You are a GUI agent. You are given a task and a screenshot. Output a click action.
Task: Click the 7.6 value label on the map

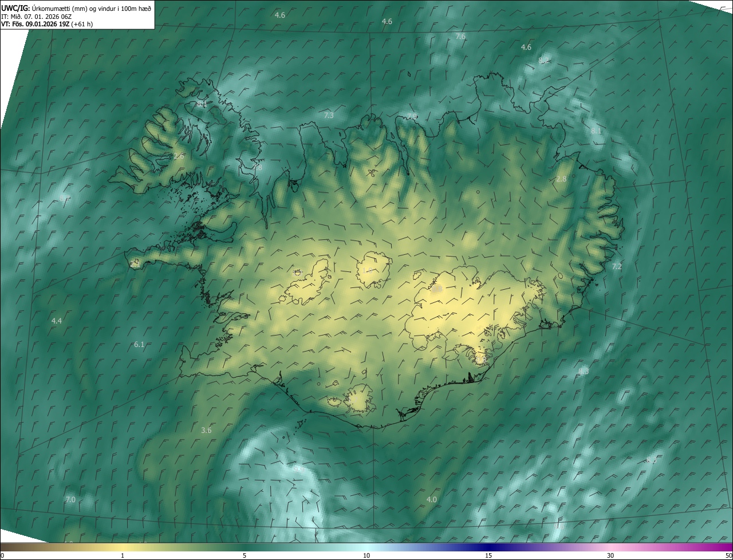460,36
